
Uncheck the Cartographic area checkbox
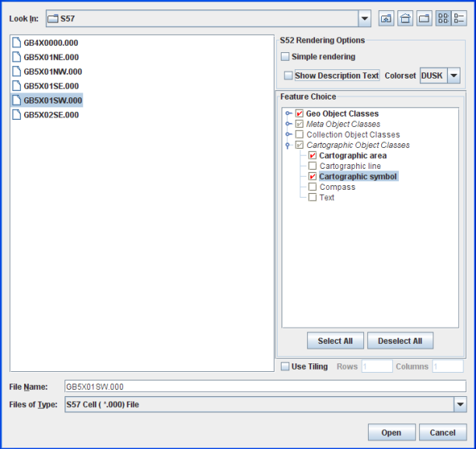[313, 156]
